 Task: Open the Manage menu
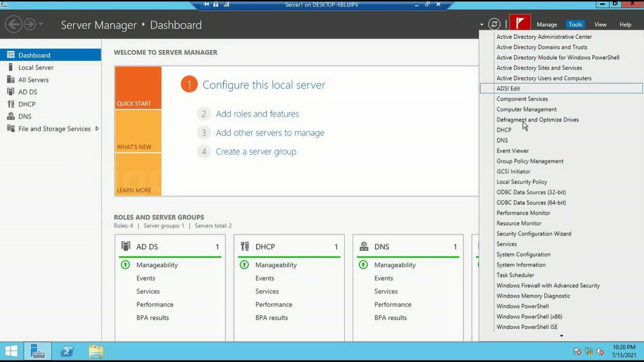pyautogui.click(x=547, y=25)
